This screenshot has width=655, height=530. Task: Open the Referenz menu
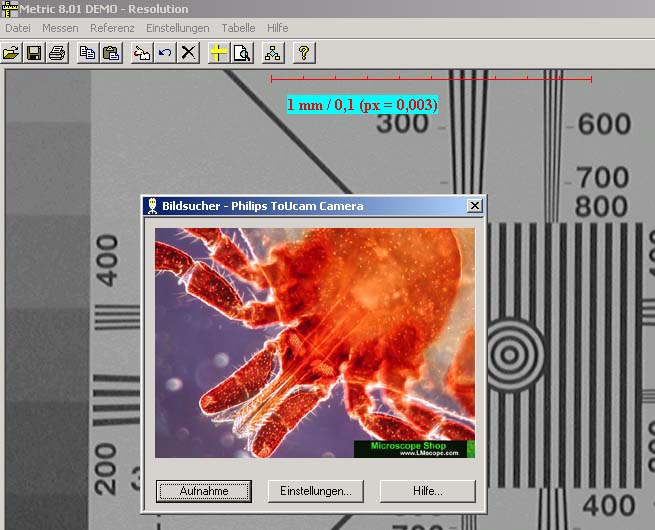pos(112,28)
